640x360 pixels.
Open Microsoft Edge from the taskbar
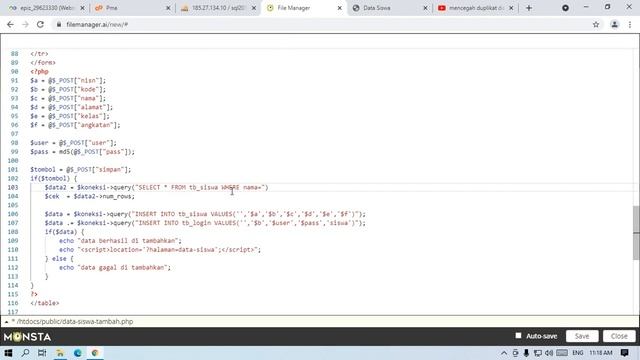pos(78,353)
